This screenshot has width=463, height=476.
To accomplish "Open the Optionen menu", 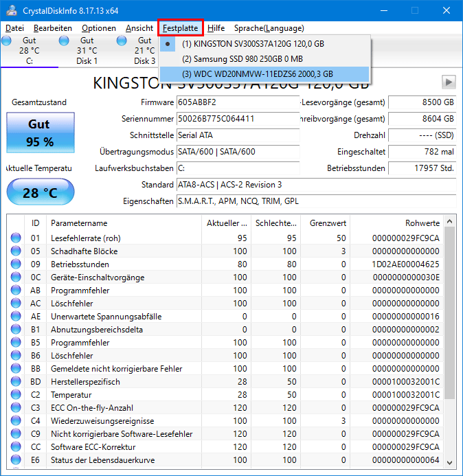I will click(x=99, y=28).
